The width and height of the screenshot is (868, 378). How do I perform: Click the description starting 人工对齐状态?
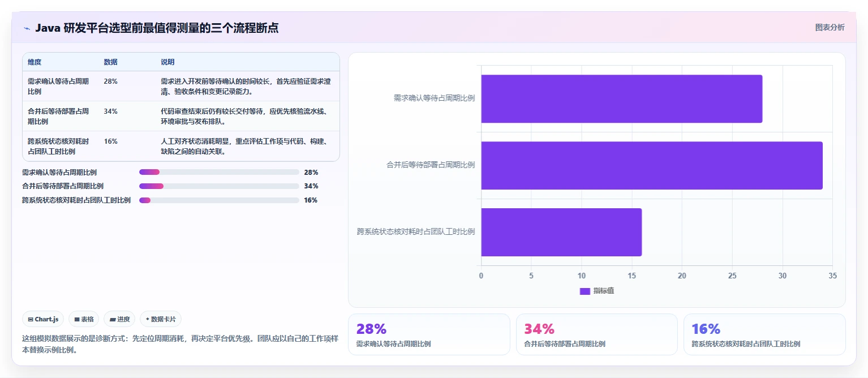click(246, 146)
